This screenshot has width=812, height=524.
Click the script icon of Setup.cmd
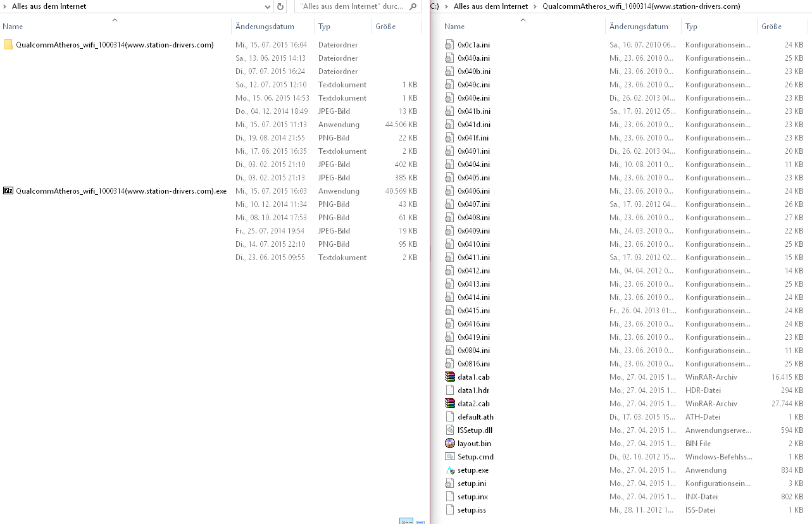pos(450,457)
